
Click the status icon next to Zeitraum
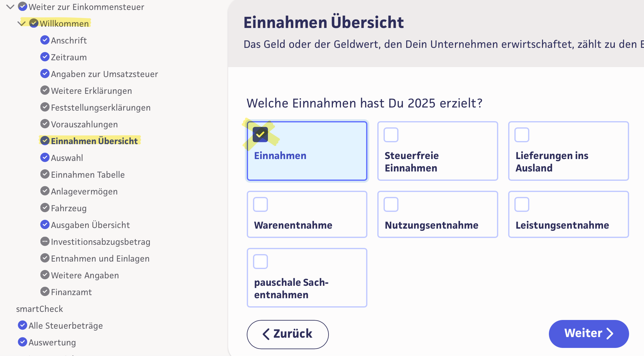pyautogui.click(x=45, y=57)
